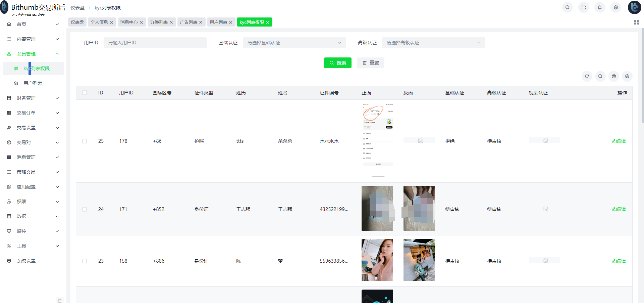
Task: Open the 基础认证 dropdown
Action: point(294,43)
